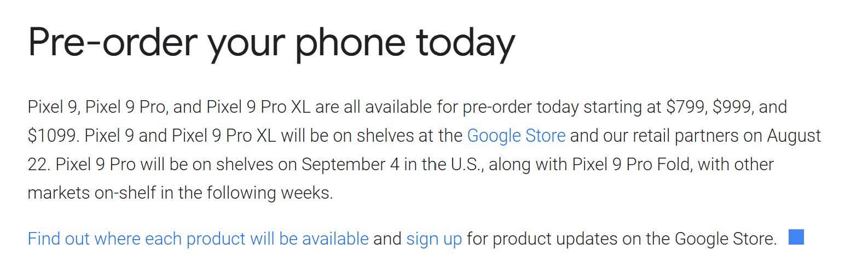Follow the "sign up" link
This screenshot has width=868, height=278.
(x=434, y=239)
